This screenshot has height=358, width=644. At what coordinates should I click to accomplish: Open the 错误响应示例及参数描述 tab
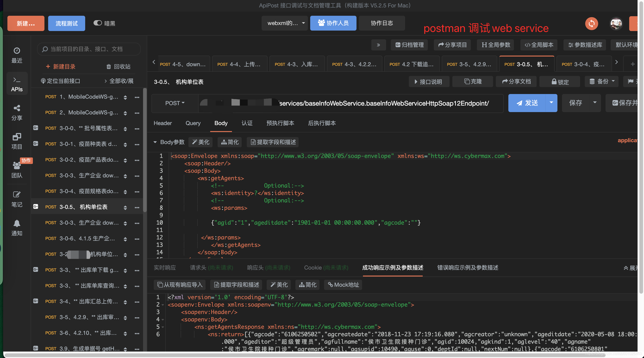point(468,268)
